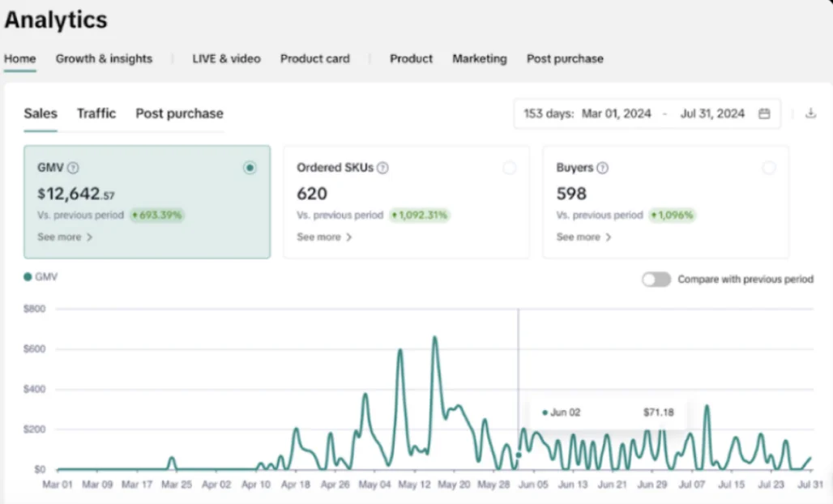Click the GMV info help icon
The image size is (833, 504).
point(73,168)
